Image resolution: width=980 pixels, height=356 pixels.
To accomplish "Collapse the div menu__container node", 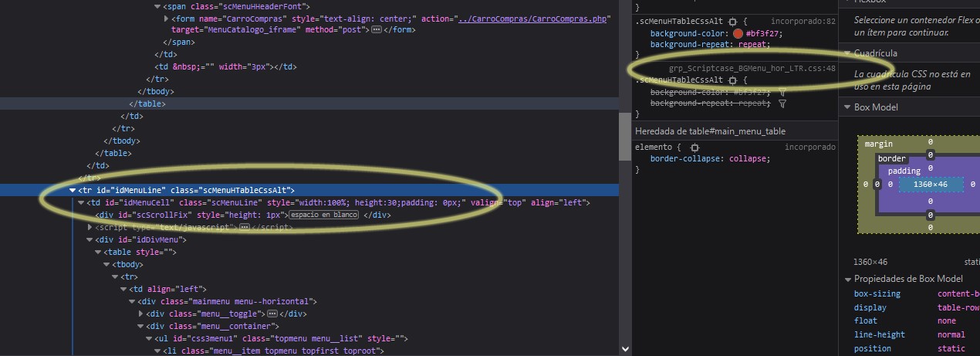I will pos(141,327).
